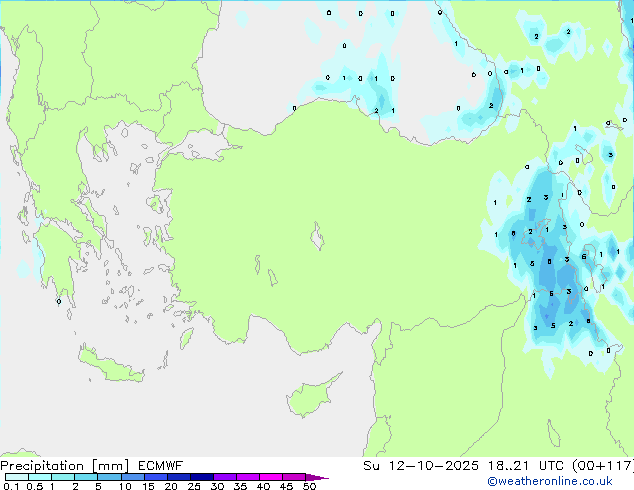Pick the 10–15 mm blue legend swatch
This screenshot has width=634, height=490.
[x=133, y=477]
